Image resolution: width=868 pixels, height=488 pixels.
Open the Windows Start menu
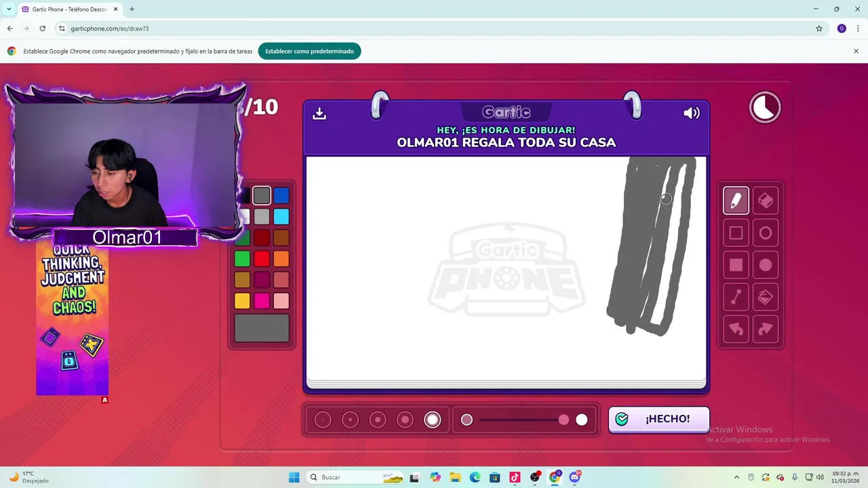coord(294,477)
